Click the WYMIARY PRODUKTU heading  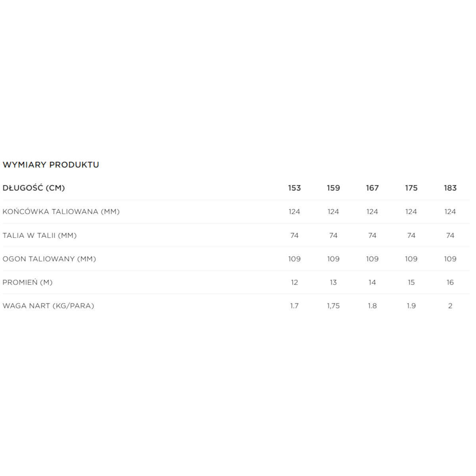coord(51,165)
